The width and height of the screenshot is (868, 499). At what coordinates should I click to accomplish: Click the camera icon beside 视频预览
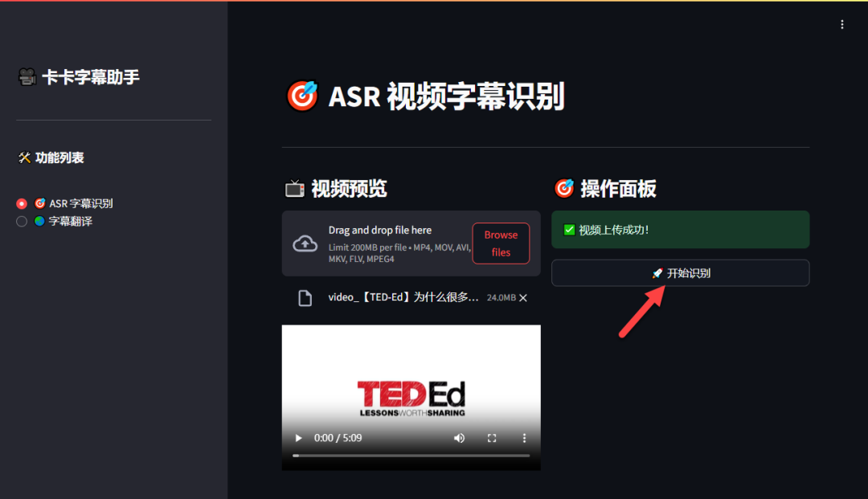click(295, 187)
